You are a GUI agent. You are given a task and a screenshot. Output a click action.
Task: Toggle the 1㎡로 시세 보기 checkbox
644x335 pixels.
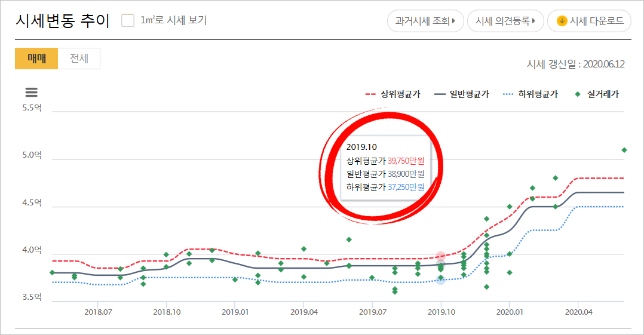tap(128, 20)
